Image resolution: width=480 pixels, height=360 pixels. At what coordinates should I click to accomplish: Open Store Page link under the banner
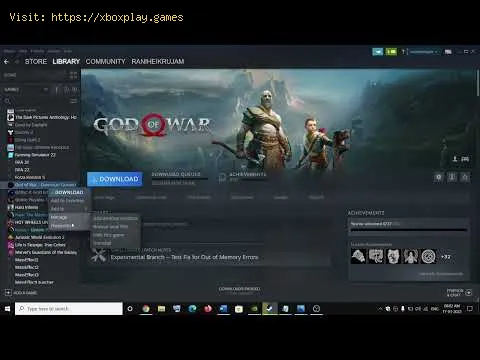coord(105,197)
